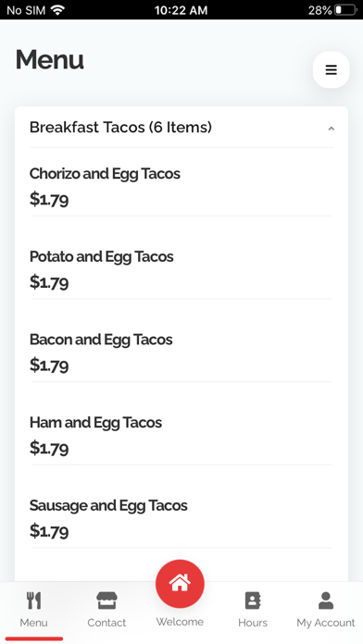Viewport: 363px width, 644px height.
Task: Switch to the Hours tab label
Action: coord(253,623)
